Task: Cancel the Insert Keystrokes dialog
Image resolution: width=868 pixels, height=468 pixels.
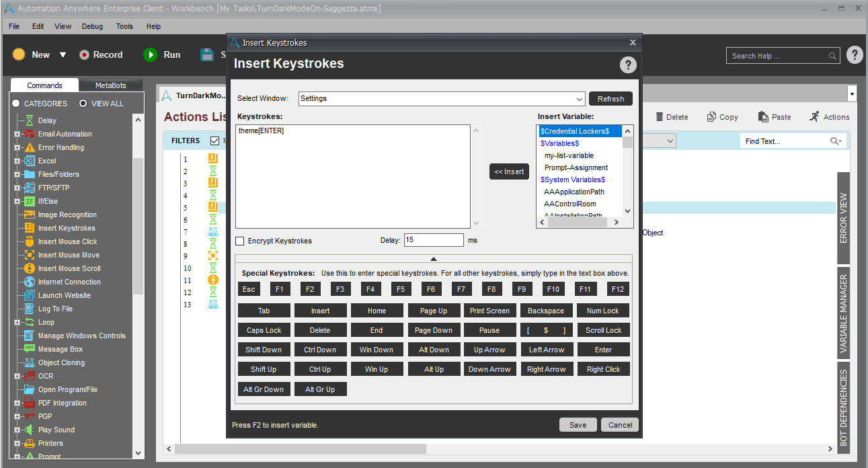Action: pos(620,425)
